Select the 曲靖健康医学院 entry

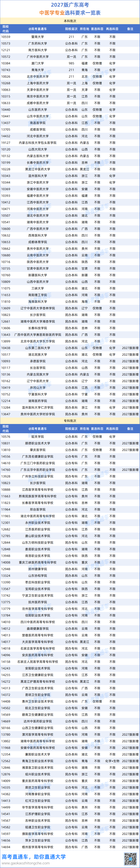click(38, 629)
